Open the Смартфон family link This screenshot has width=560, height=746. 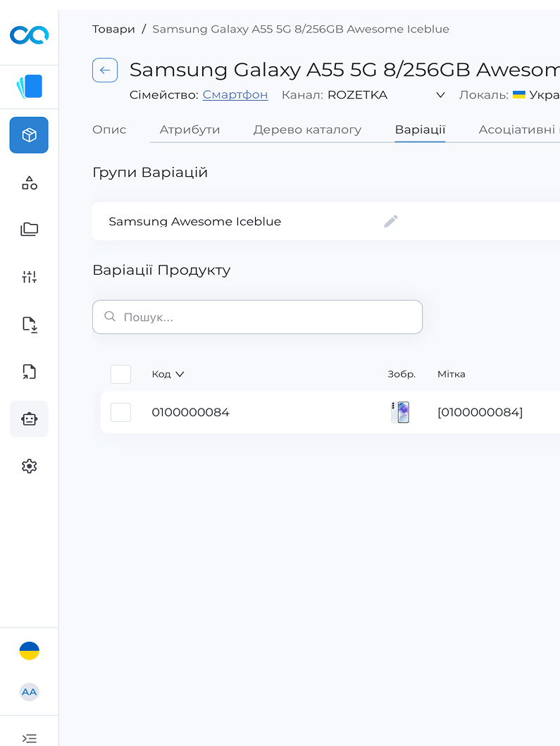(x=235, y=95)
